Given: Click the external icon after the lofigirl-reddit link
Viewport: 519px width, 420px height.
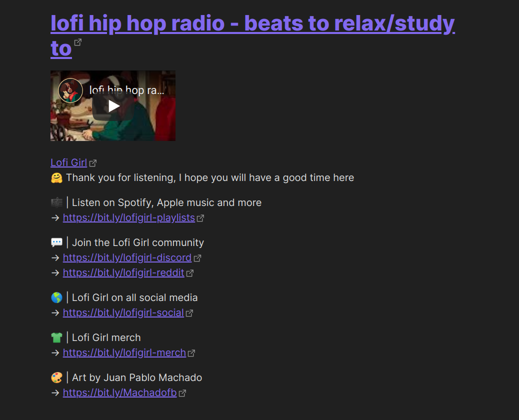Looking at the screenshot, I should click(189, 273).
